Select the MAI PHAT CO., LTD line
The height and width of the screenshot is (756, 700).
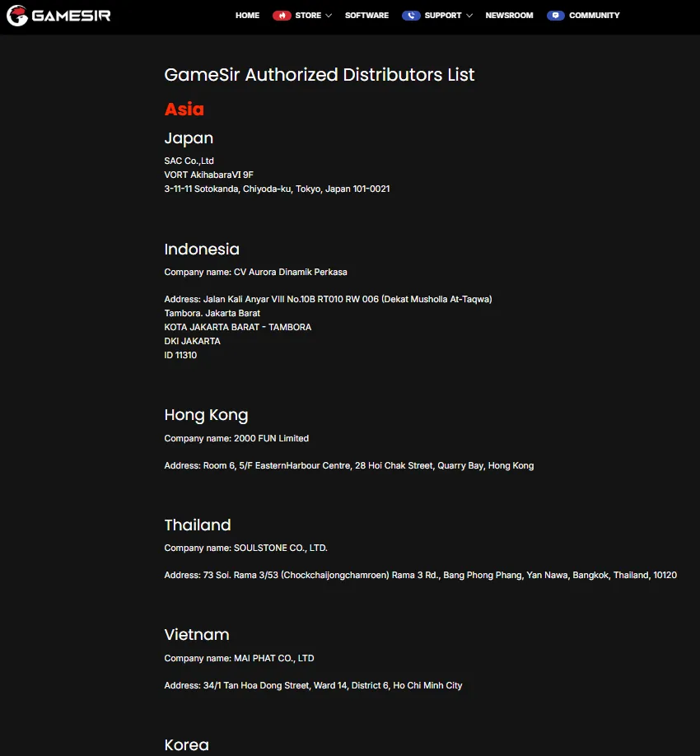tap(239, 658)
